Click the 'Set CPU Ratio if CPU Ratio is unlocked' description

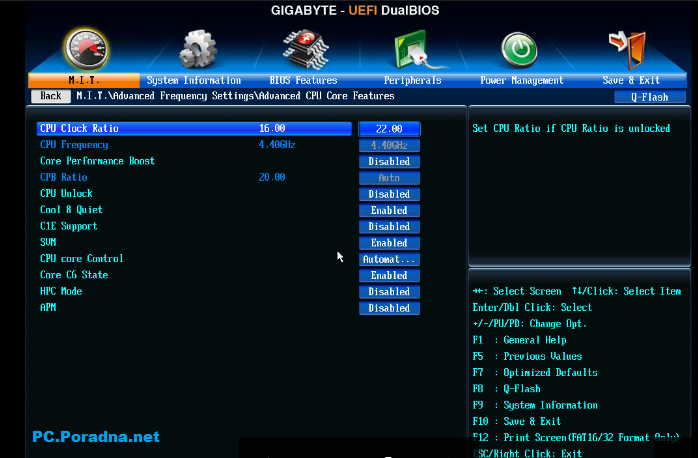pyautogui.click(x=571, y=129)
